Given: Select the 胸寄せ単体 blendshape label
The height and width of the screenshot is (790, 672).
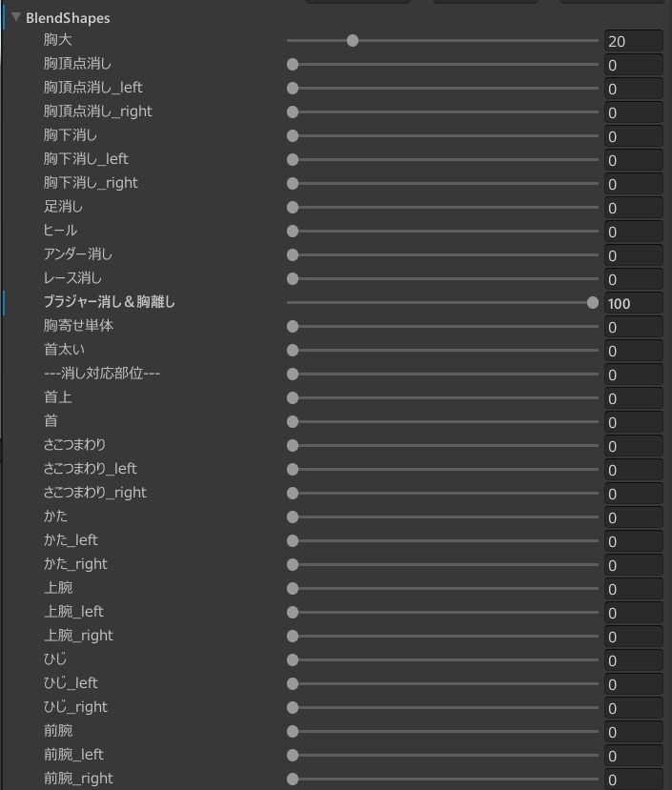Looking at the screenshot, I should (78, 326).
